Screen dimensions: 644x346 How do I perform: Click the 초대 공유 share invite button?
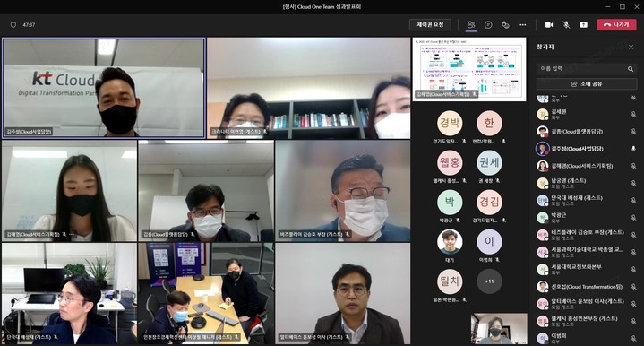(587, 84)
